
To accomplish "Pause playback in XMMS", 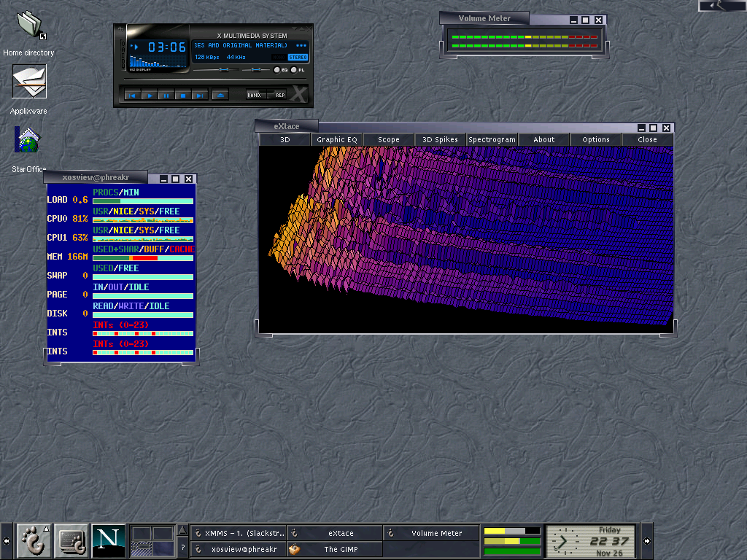I will (166, 96).
